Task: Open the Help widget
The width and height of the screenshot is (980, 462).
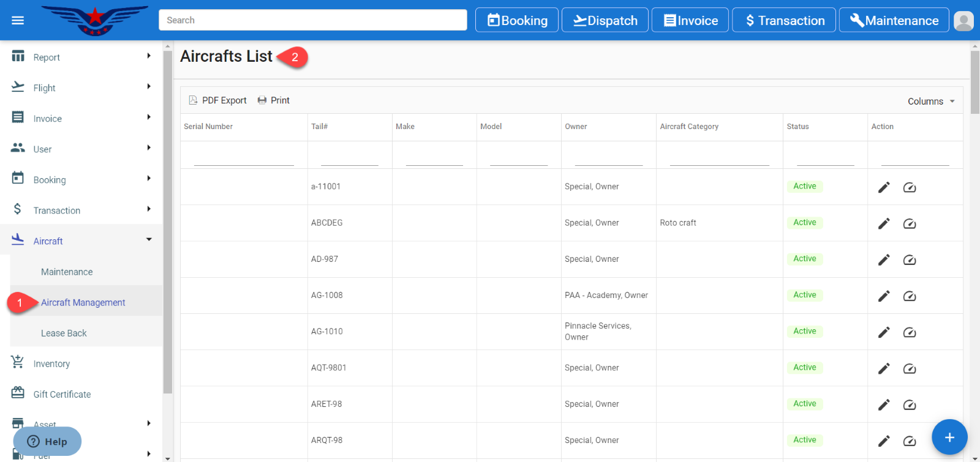Action: coord(47,441)
